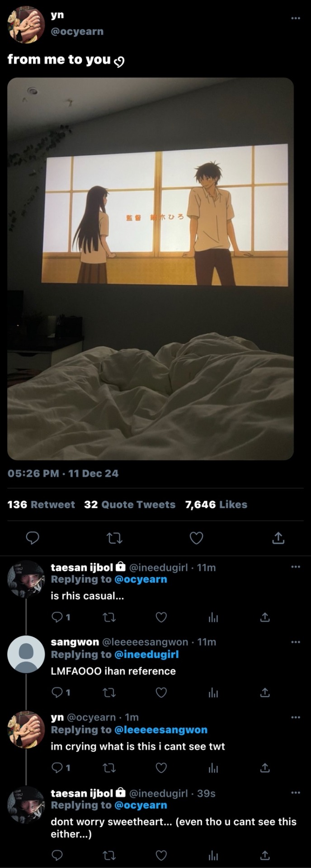Retweet the main 'from me to you' tweet
This screenshot has width=311, height=868.
pyautogui.click(x=114, y=538)
